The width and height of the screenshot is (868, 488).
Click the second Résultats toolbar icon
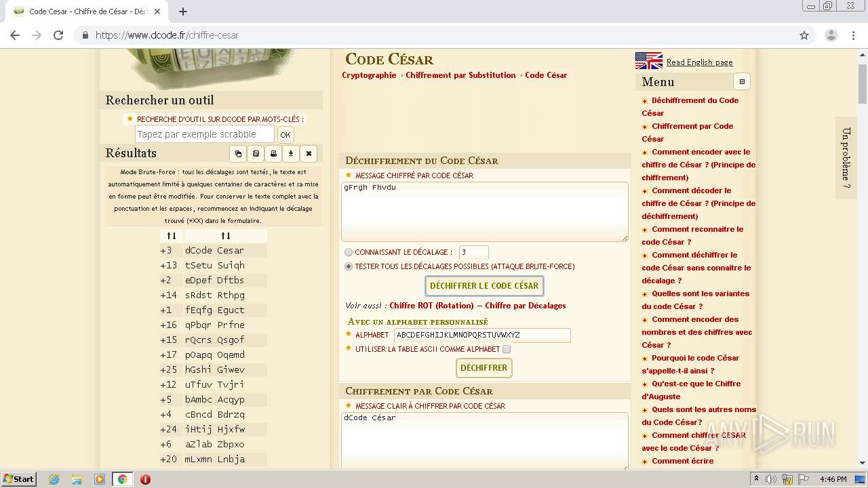pyautogui.click(x=256, y=154)
